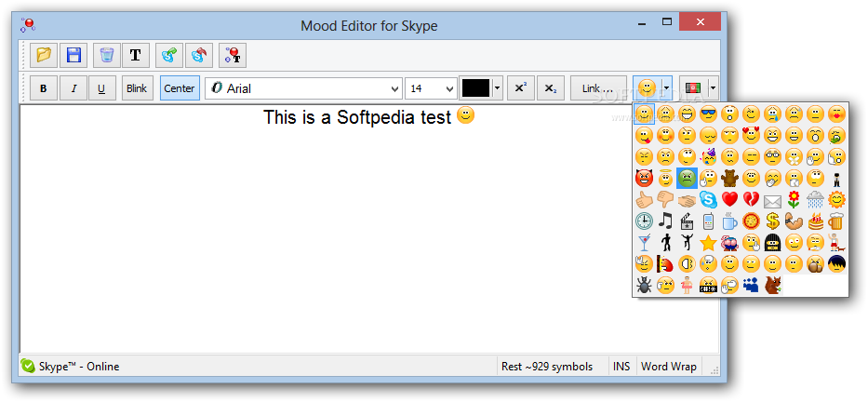
Task: Toggle INS mode in status bar
Action: tap(621, 366)
